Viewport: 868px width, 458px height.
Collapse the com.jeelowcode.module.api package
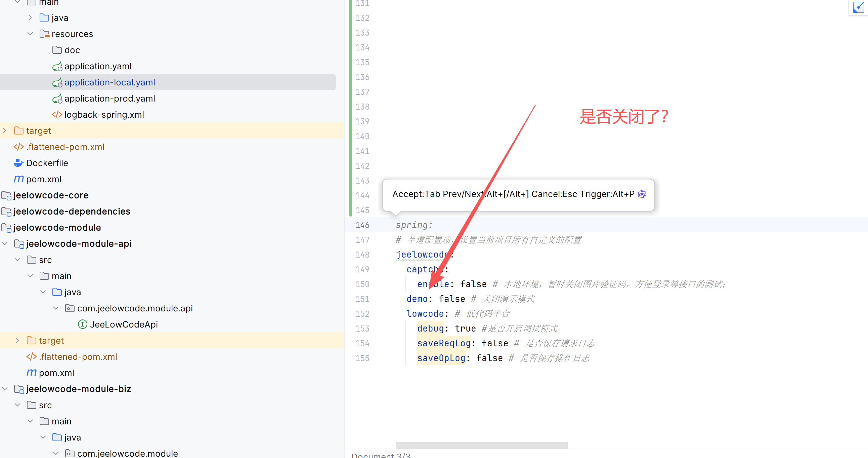[x=56, y=308]
